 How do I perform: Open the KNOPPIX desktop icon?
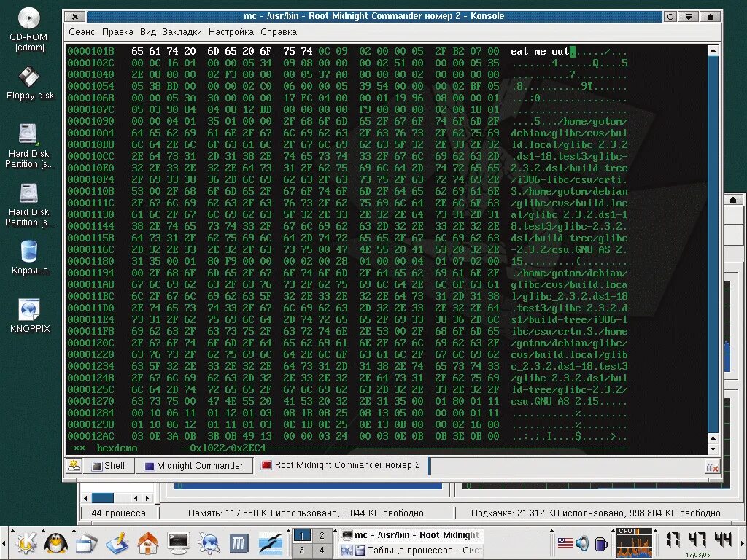(x=29, y=315)
